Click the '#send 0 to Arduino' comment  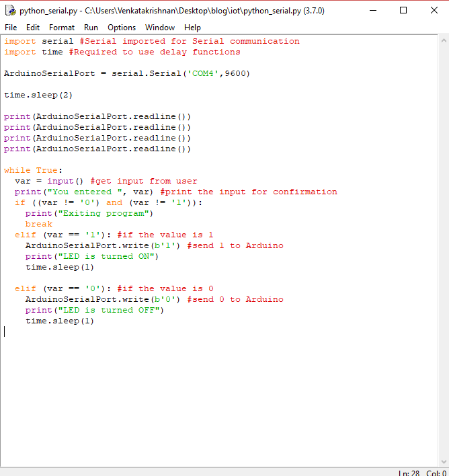235,299
